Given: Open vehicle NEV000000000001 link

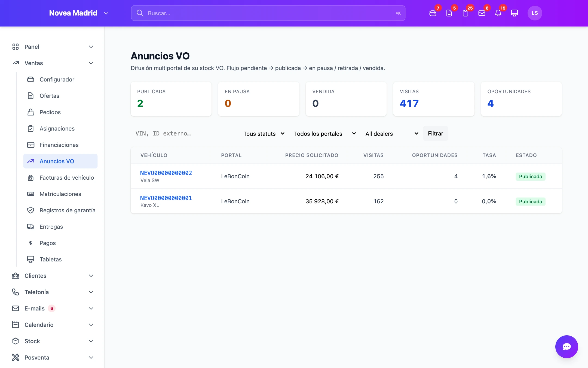Looking at the screenshot, I should [x=166, y=198].
